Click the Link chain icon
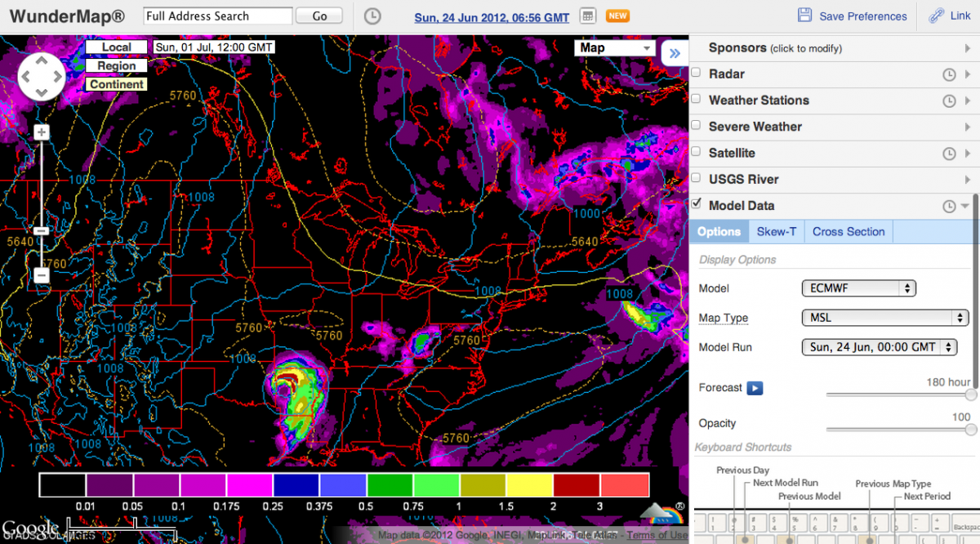 coord(936,16)
